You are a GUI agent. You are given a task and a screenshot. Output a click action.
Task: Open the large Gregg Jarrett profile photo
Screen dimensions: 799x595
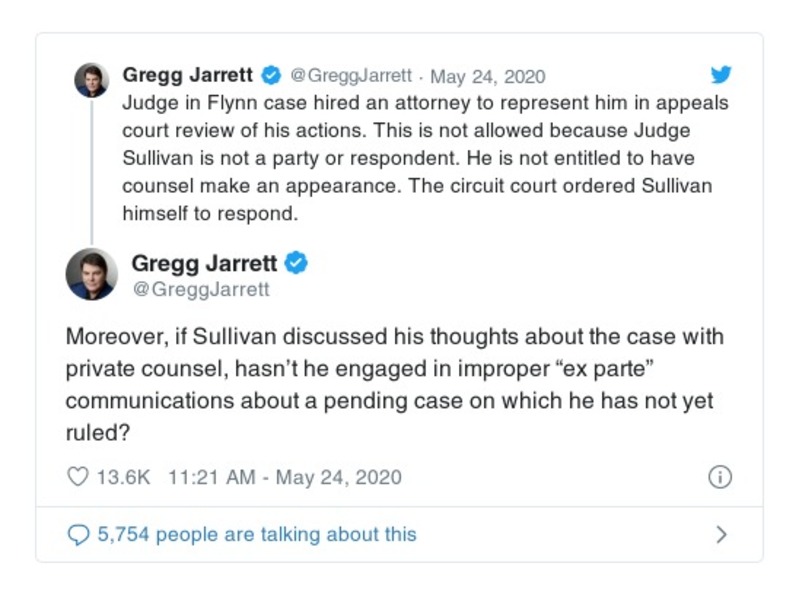pos(91,274)
